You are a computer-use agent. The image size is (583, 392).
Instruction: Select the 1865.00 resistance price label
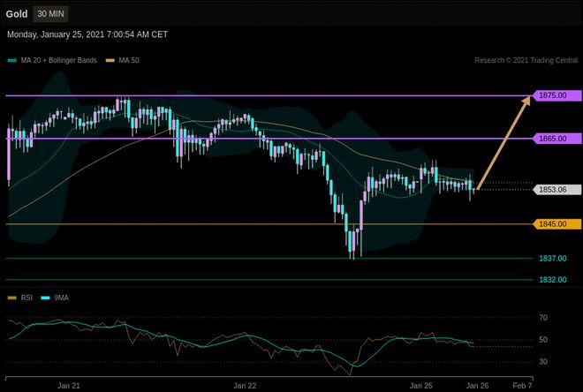pyautogui.click(x=557, y=139)
